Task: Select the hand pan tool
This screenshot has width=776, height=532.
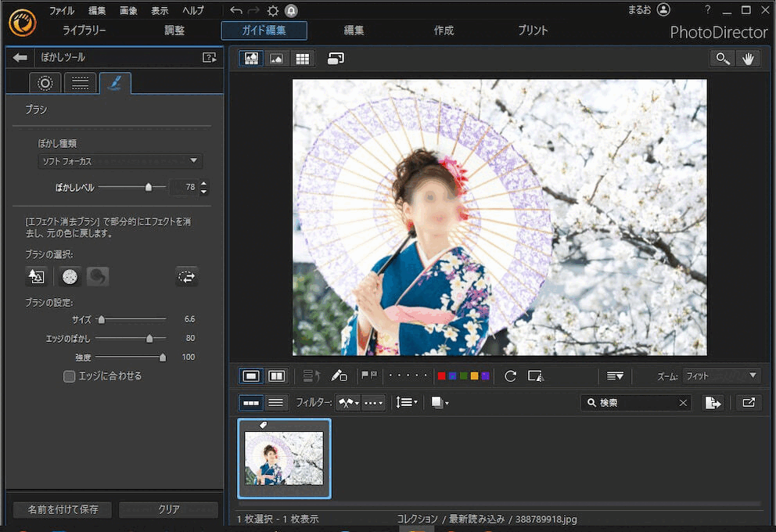Action: click(749, 58)
